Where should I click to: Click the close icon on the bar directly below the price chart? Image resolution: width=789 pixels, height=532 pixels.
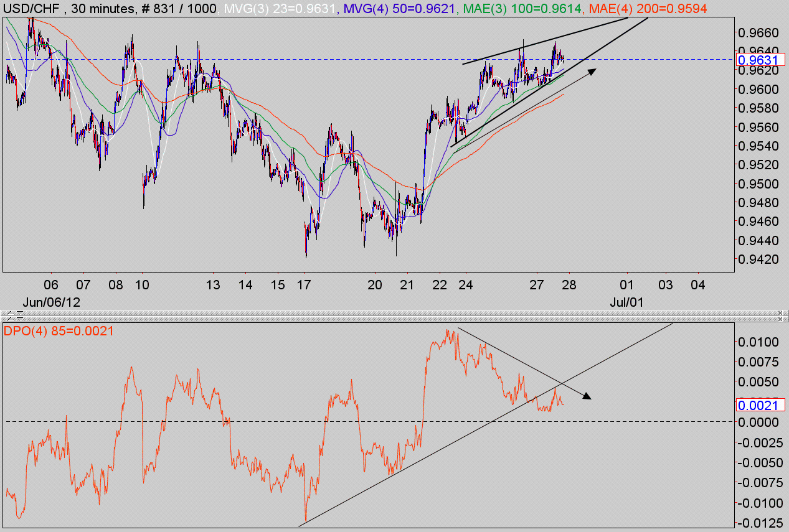coord(780,313)
